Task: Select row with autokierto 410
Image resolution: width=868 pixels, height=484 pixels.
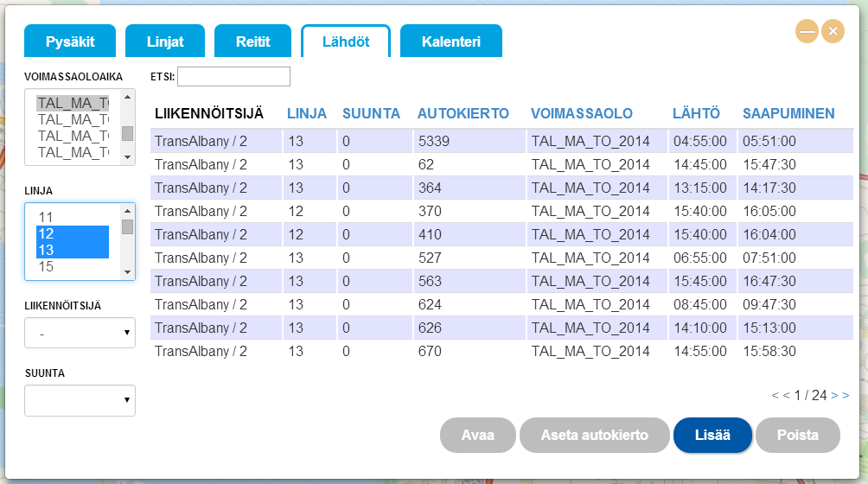Action: (501, 234)
